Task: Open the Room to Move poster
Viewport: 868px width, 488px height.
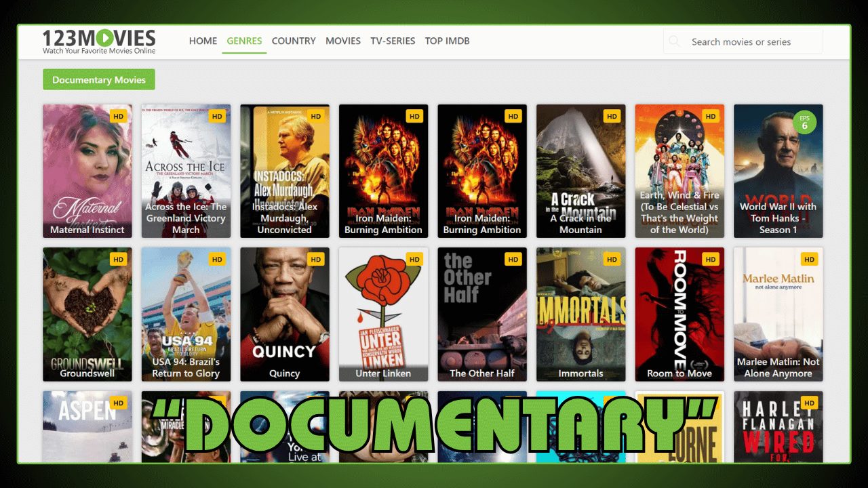Action: 679,314
